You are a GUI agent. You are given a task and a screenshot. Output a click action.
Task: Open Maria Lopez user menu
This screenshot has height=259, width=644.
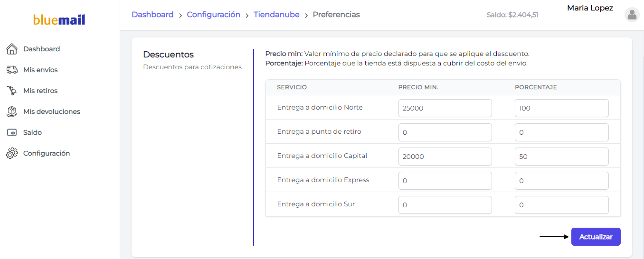tap(590, 8)
